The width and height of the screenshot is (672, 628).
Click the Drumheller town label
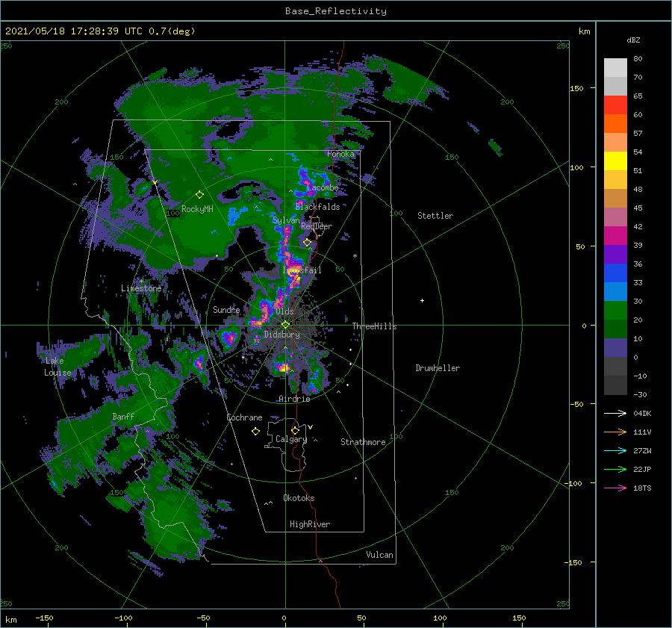438,368
